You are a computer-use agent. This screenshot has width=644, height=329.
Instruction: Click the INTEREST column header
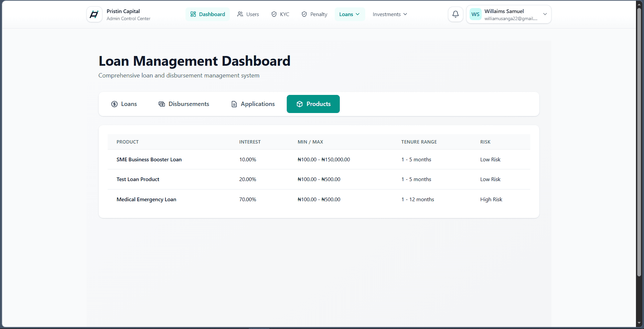click(250, 142)
